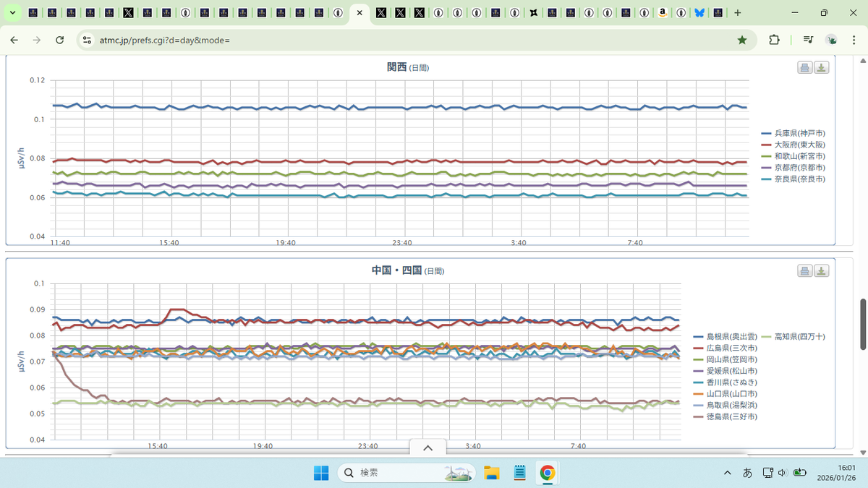The width and height of the screenshot is (868, 488).
Task: Toggle the 山口県(山口市) series in the legend
Action: click(726, 393)
